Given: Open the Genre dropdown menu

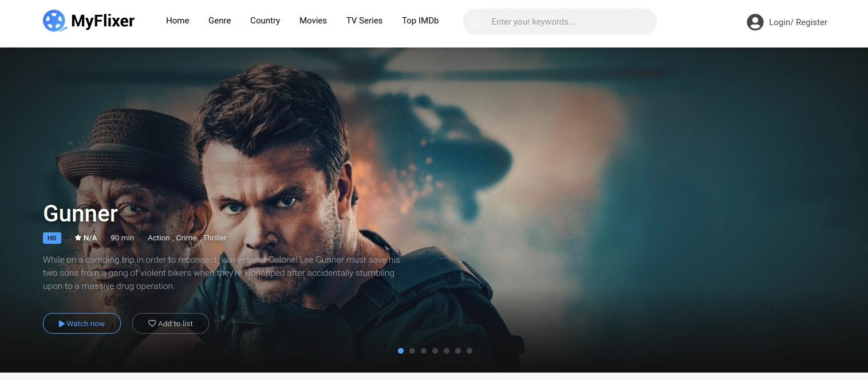Looking at the screenshot, I should point(219,21).
